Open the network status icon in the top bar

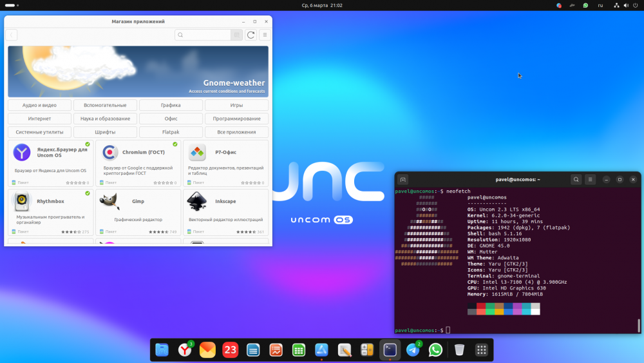pyautogui.click(x=616, y=5)
